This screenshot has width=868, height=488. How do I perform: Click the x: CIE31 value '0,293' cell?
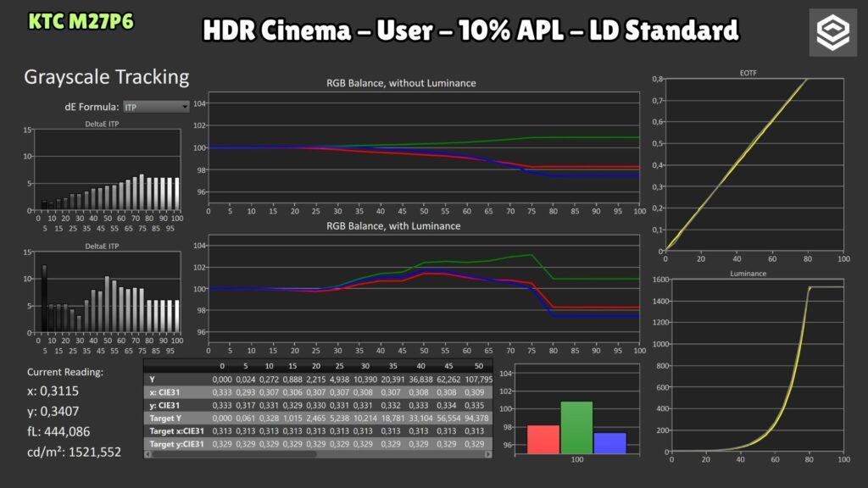[x=245, y=392]
